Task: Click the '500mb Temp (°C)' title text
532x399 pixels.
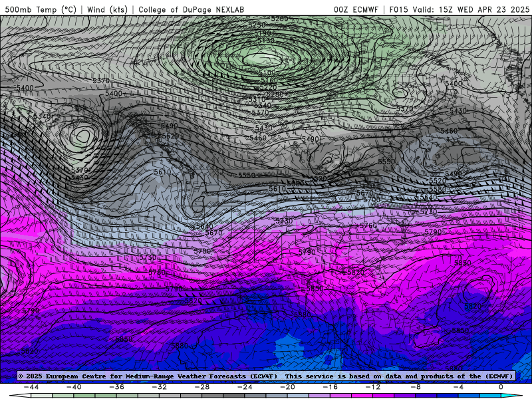Action: coord(41,9)
